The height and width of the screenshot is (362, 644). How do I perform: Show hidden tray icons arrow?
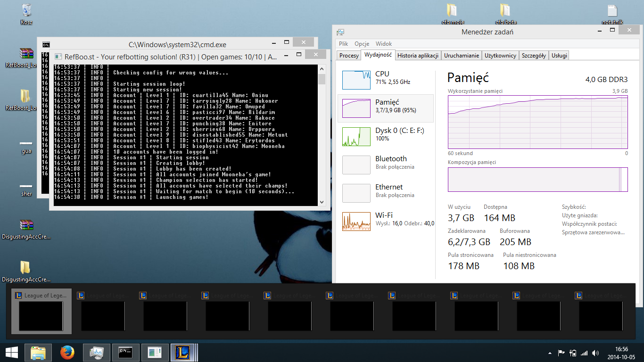tap(550, 353)
